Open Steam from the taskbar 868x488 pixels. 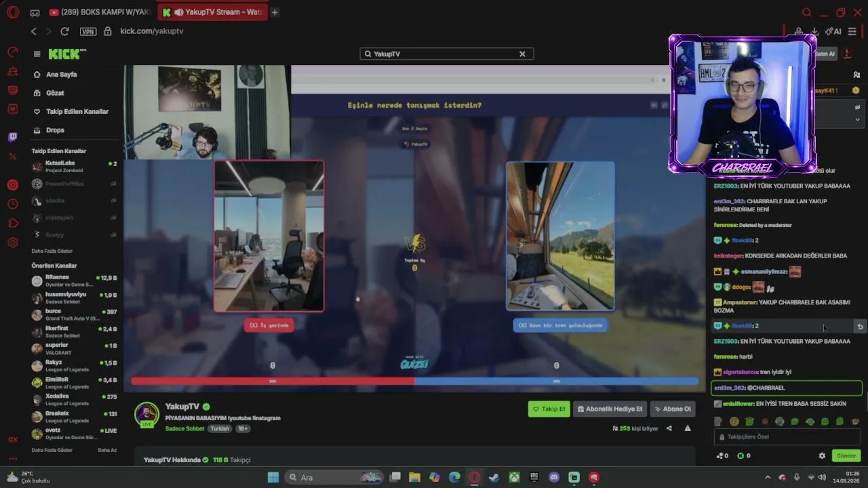coord(494,477)
